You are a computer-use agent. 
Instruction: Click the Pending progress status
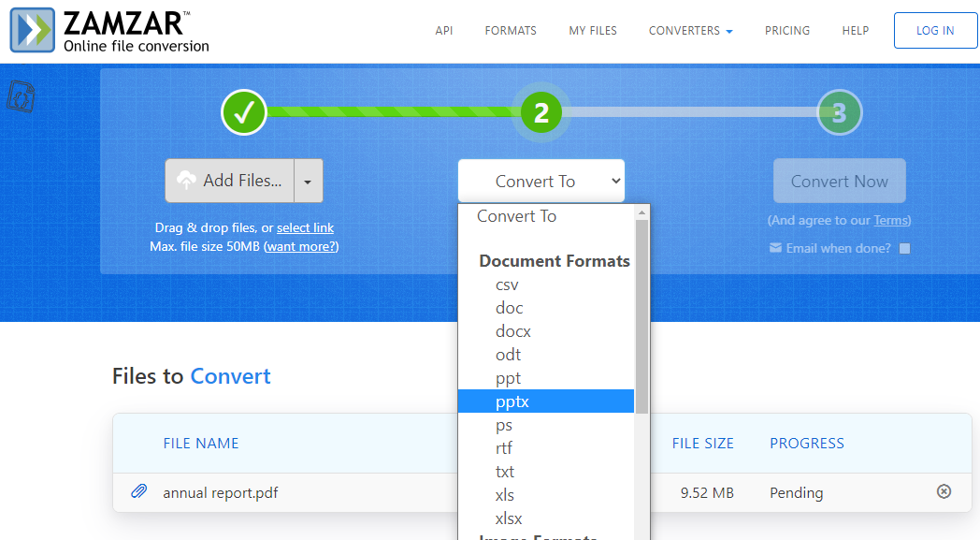(x=797, y=493)
